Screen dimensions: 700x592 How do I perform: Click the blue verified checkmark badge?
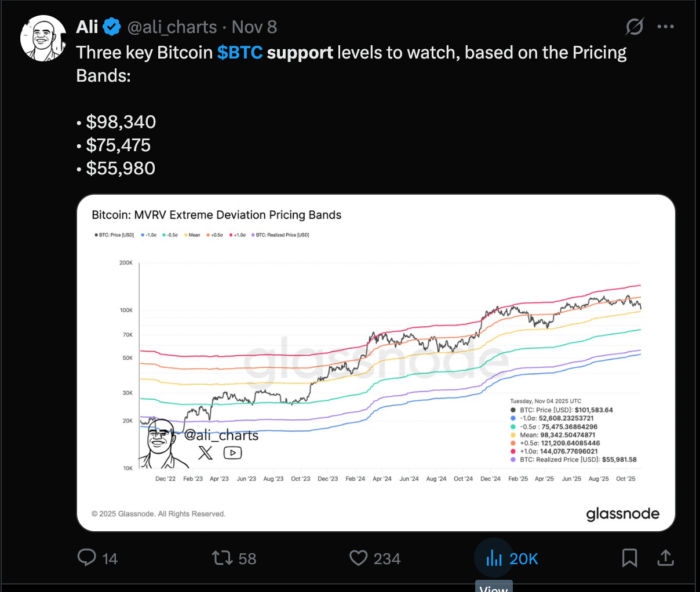[112, 27]
